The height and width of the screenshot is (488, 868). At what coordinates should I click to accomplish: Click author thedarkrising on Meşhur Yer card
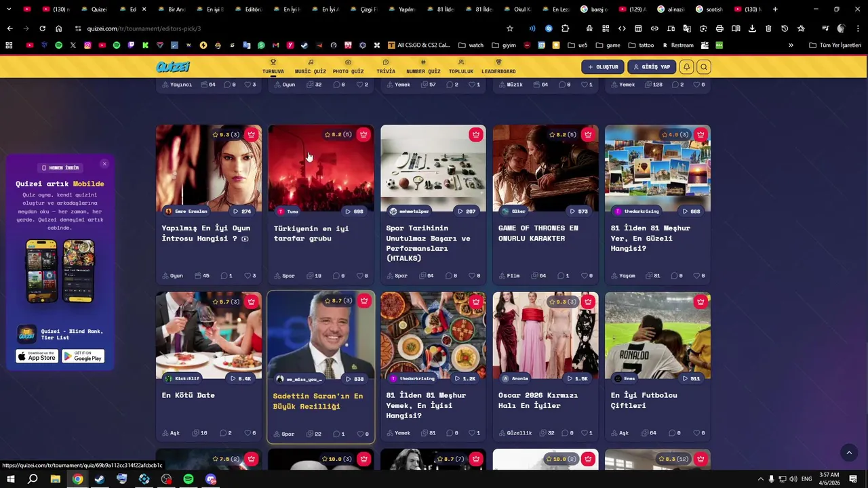[x=637, y=211]
